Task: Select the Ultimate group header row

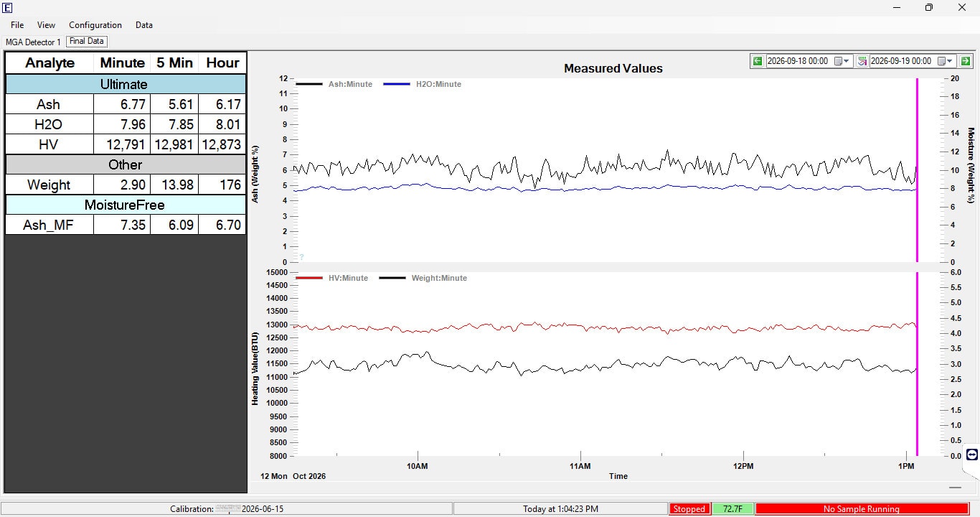Action: click(x=126, y=84)
